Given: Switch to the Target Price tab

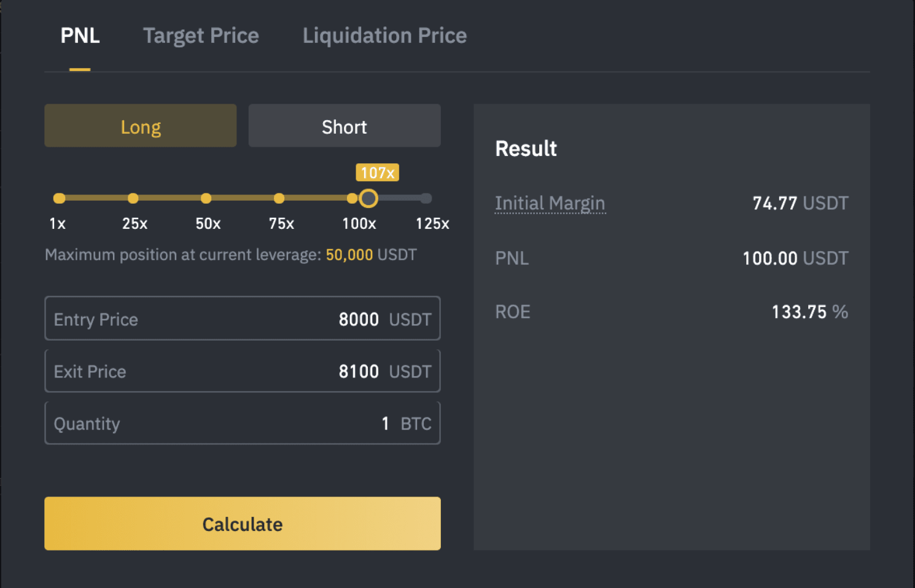Looking at the screenshot, I should pyautogui.click(x=201, y=36).
